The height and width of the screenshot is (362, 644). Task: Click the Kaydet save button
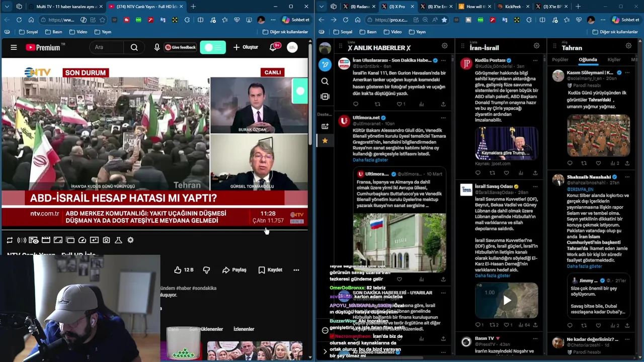pyautogui.click(x=270, y=270)
